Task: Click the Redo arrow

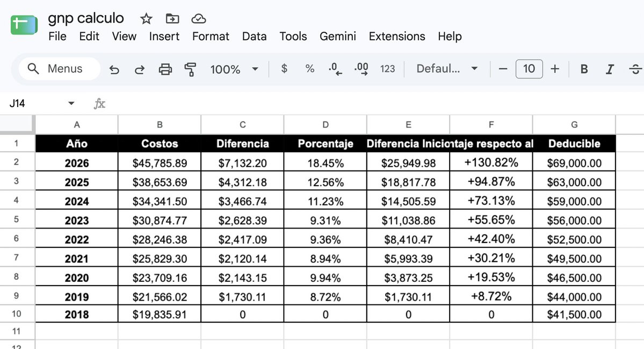Action: pos(140,69)
